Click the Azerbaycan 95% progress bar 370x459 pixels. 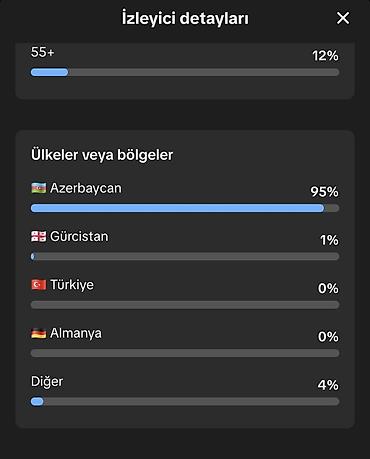pyautogui.click(x=185, y=208)
